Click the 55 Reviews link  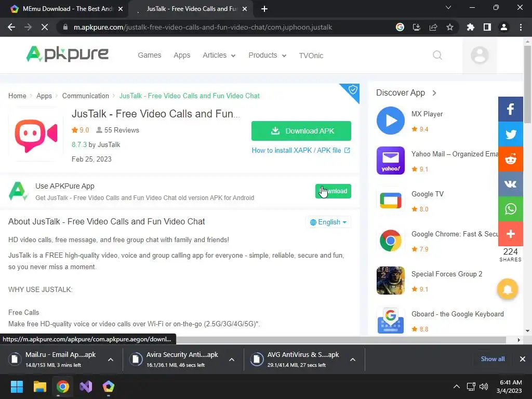[118, 130]
